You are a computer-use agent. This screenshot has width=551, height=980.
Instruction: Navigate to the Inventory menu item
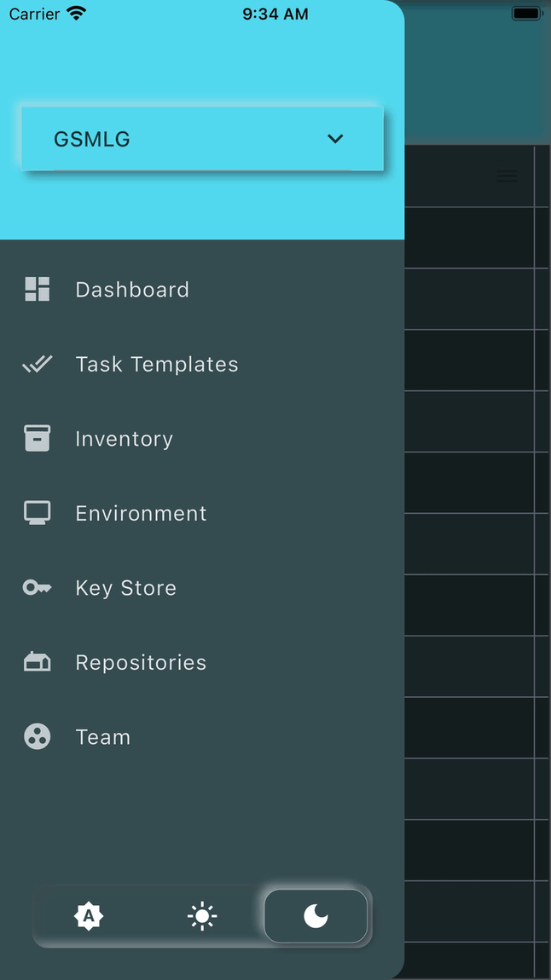point(125,438)
